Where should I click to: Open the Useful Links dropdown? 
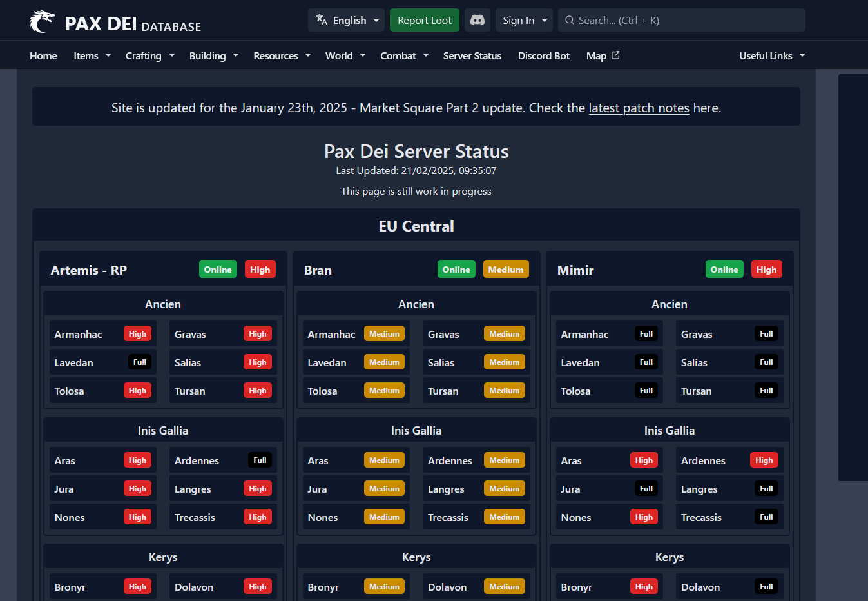click(772, 55)
